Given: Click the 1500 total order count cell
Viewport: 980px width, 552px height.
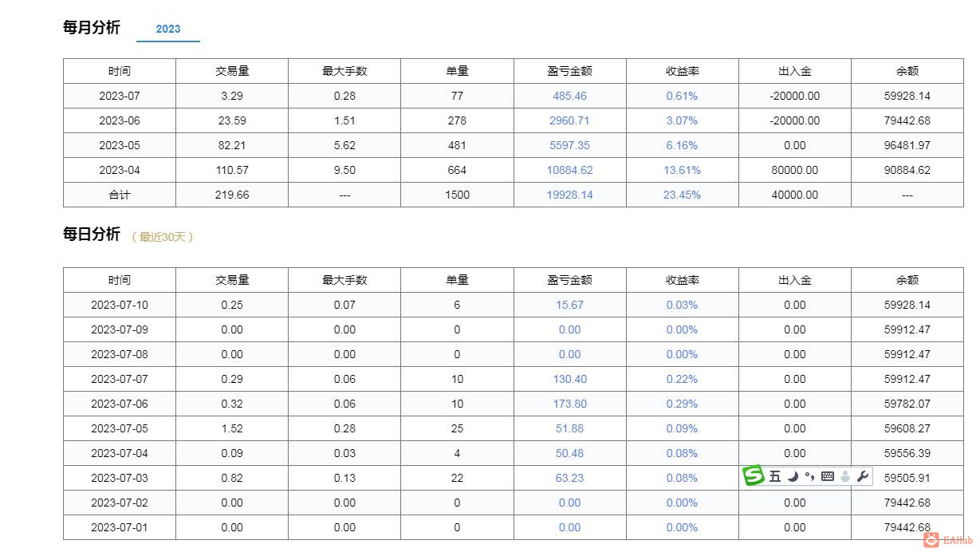Looking at the screenshot, I should coord(457,195).
